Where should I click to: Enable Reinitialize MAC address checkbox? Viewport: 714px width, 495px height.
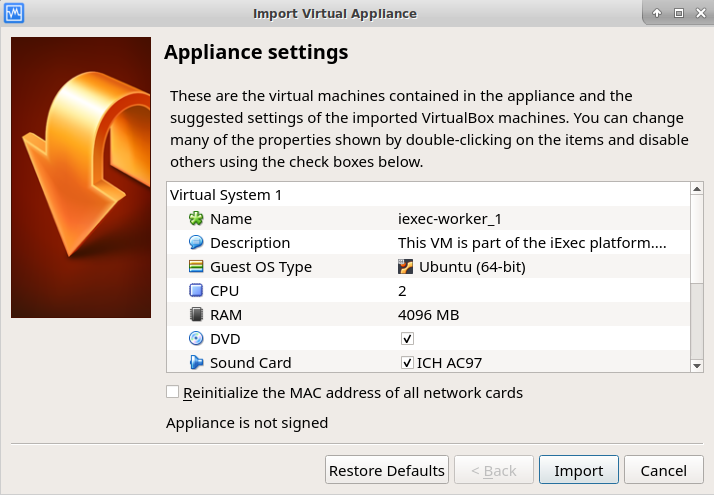point(173,392)
